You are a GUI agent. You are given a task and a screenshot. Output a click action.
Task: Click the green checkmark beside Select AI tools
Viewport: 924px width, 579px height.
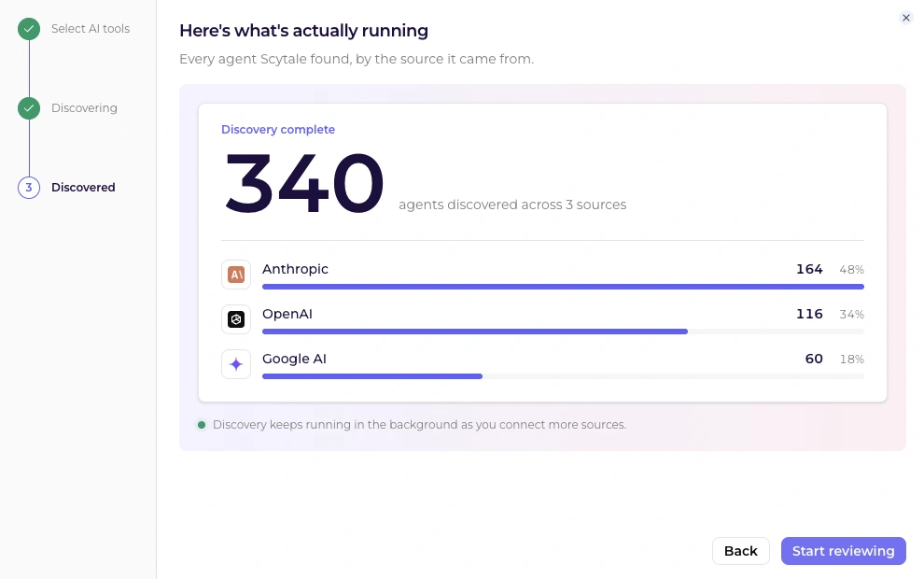tap(29, 29)
